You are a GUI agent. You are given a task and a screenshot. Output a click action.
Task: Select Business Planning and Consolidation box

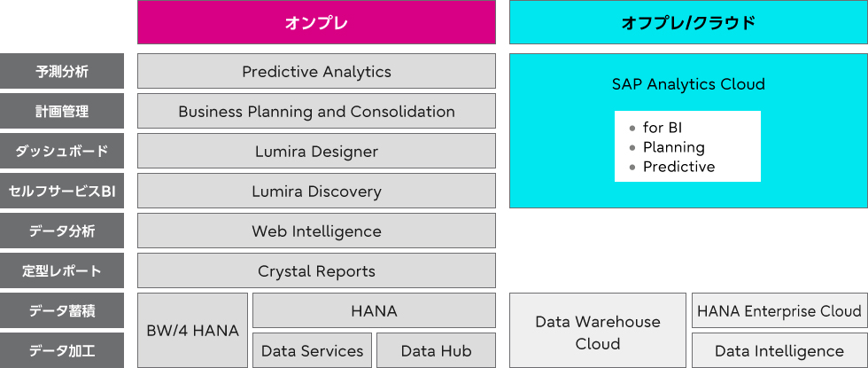(x=316, y=111)
